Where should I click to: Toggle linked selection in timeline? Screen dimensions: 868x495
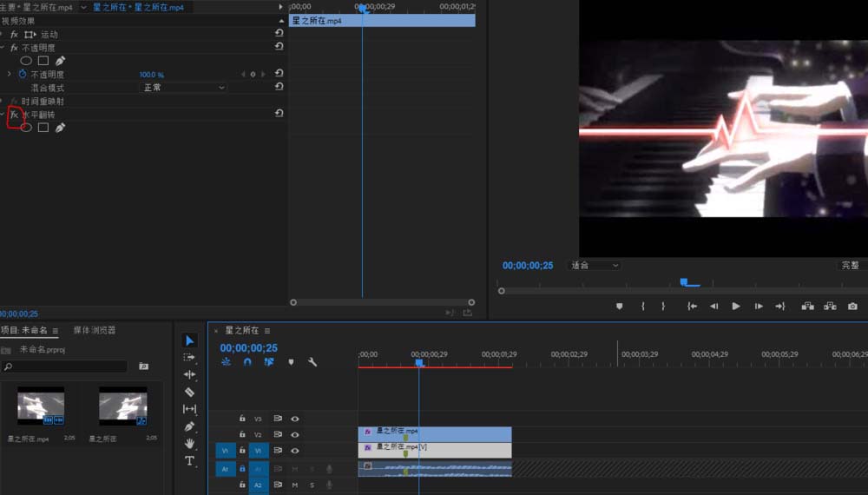[x=269, y=362]
